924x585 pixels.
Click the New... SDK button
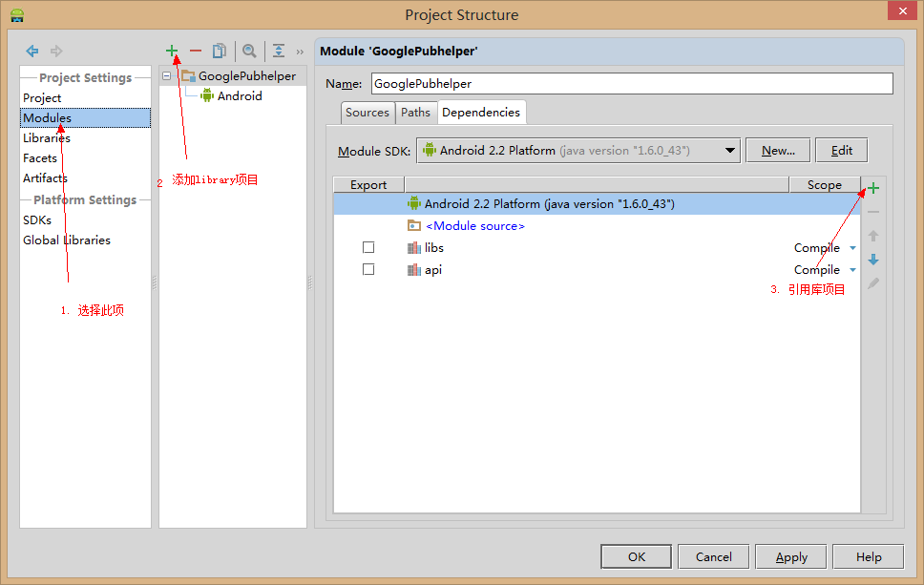[778, 150]
